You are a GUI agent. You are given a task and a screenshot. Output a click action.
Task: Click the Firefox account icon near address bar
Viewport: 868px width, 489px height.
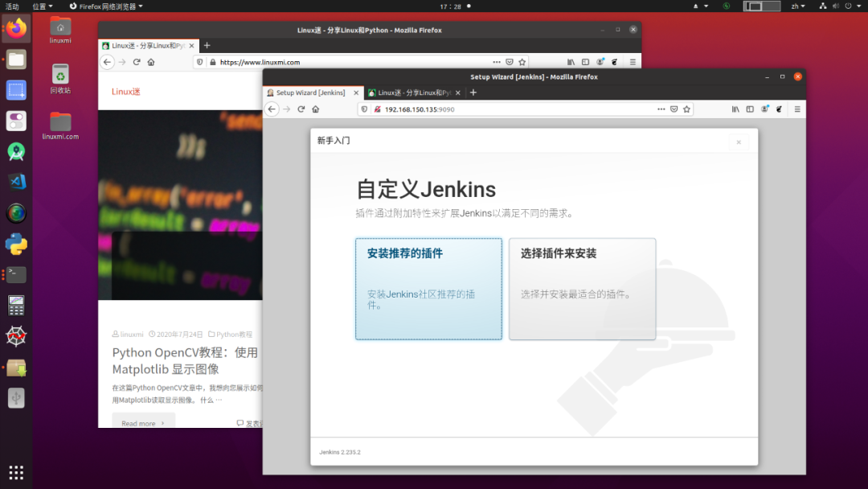(x=764, y=109)
